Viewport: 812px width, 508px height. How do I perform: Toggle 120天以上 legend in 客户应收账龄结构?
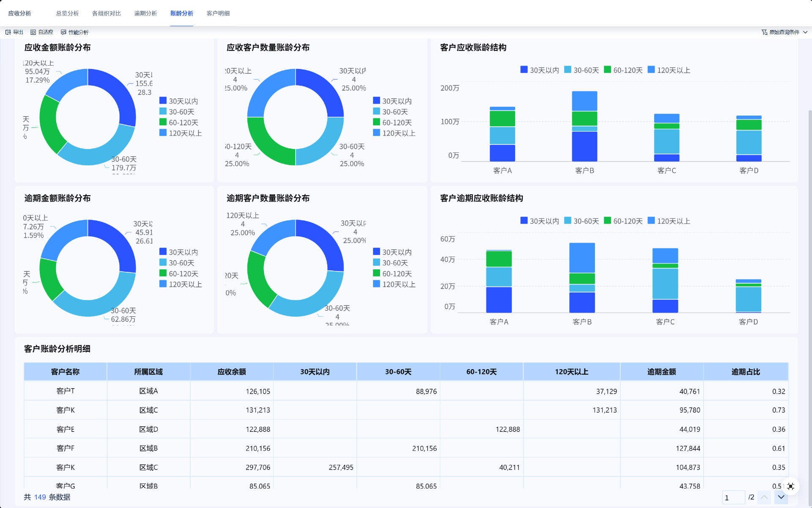(669, 70)
